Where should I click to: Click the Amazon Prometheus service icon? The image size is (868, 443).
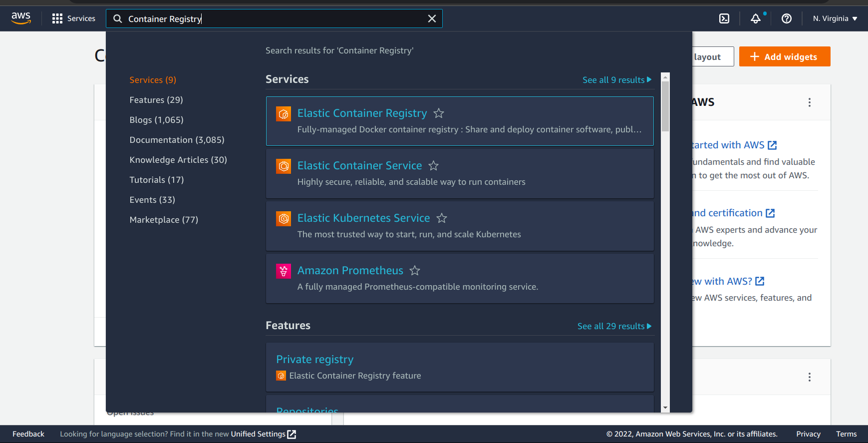point(284,271)
